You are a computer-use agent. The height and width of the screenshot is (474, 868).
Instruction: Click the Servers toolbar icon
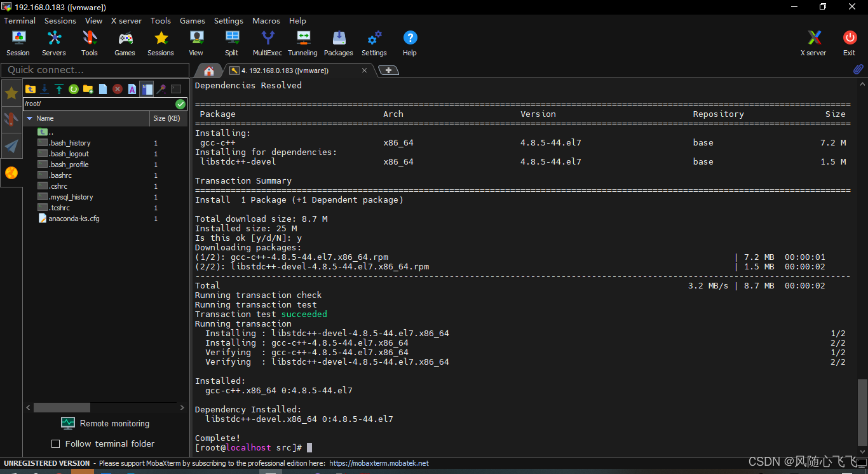pyautogui.click(x=54, y=43)
